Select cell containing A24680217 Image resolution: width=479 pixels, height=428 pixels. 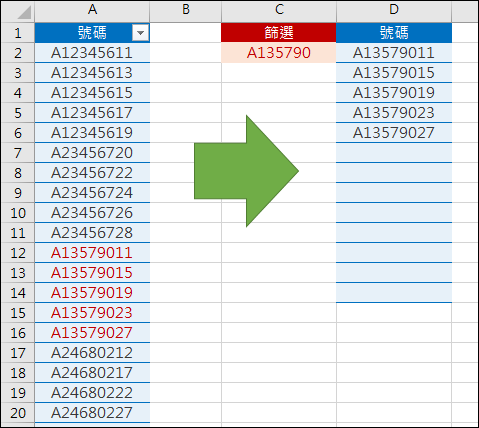click(x=92, y=373)
